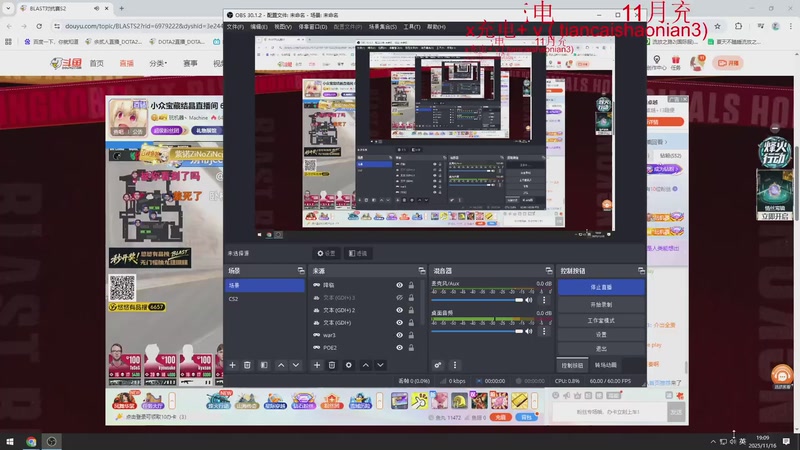Open scene filters icon in Scenes toolbar
Screen dimensions: 800x450
tap(264, 365)
